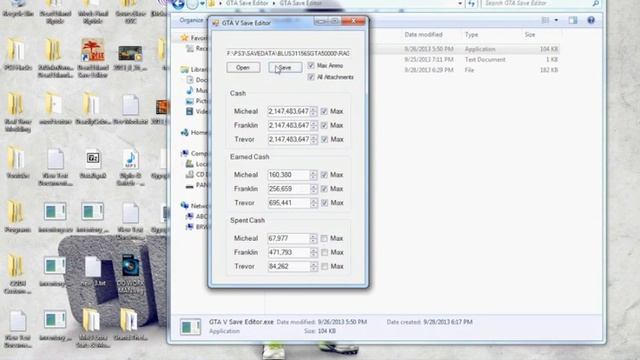
Task: Uncheck Max for Micheal's Earned Cash
Action: coord(324,175)
